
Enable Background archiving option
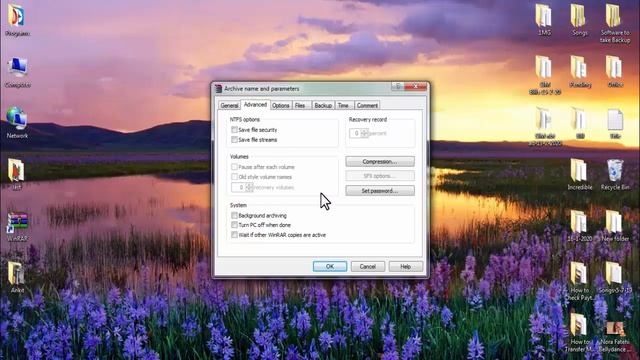[234, 215]
